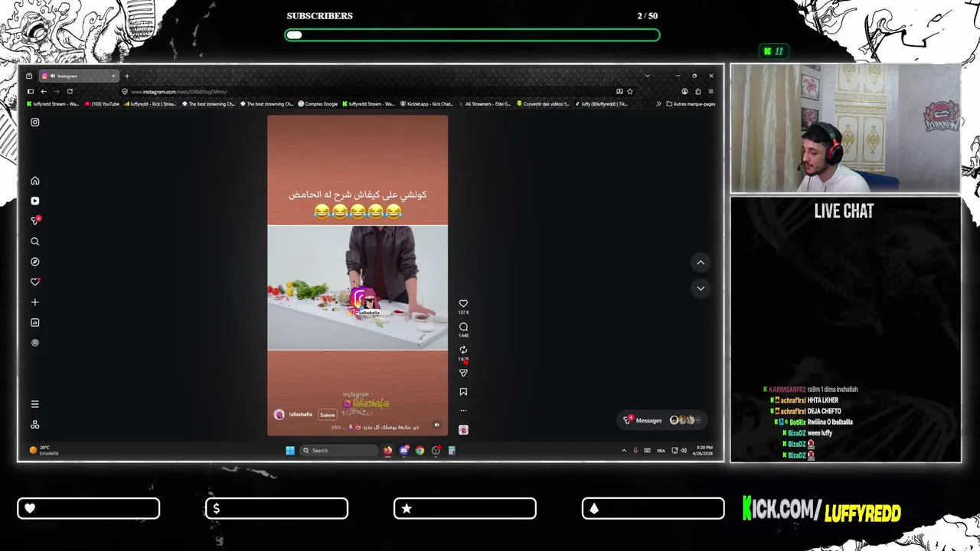Open the browser extensions icon
This screenshot has width=980, height=551.
[x=697, y=92]
